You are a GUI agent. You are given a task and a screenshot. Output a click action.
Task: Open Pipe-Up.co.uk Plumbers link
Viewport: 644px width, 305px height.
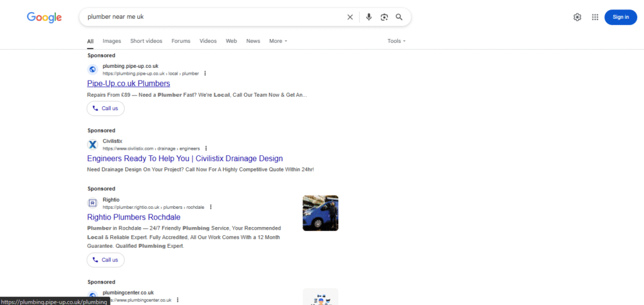128,84
